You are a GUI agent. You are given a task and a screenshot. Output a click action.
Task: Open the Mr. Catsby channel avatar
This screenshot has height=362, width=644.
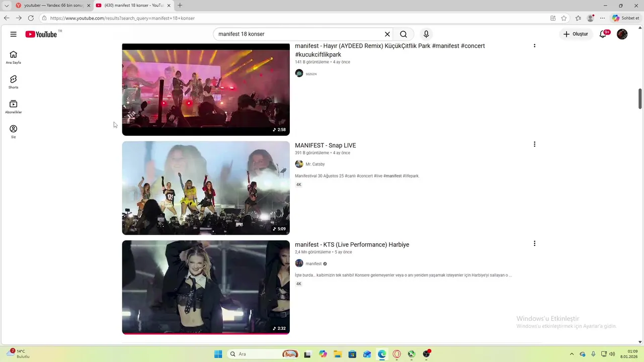coord(299,164)
